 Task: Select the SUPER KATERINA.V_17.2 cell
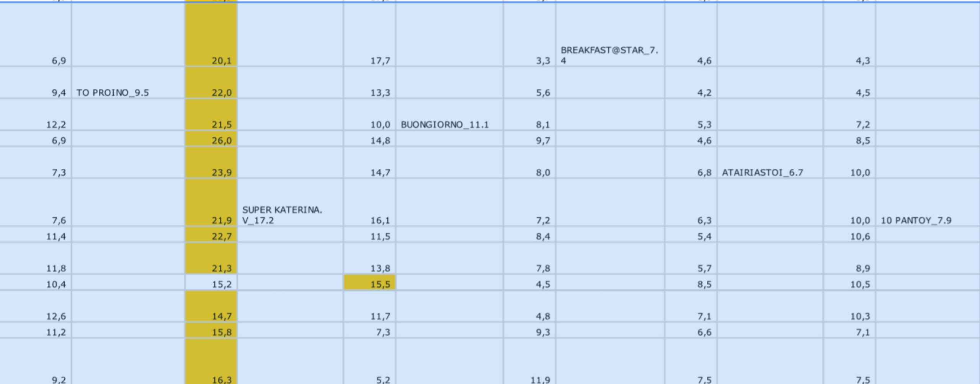(290, 203)
